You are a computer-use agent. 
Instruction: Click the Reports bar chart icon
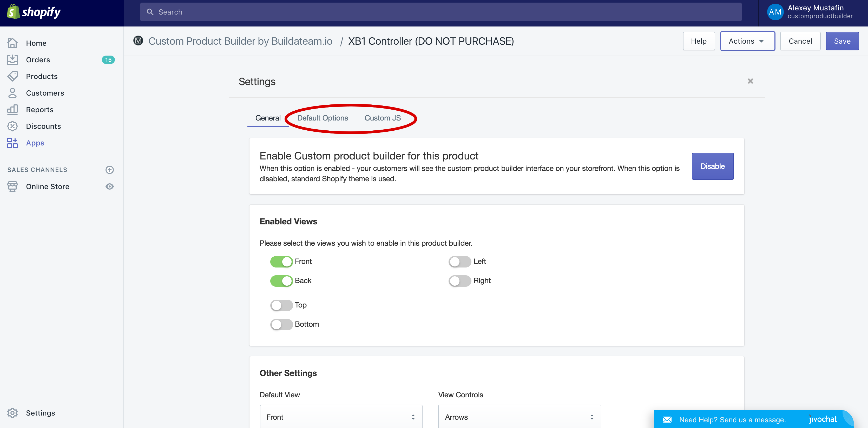12,109
